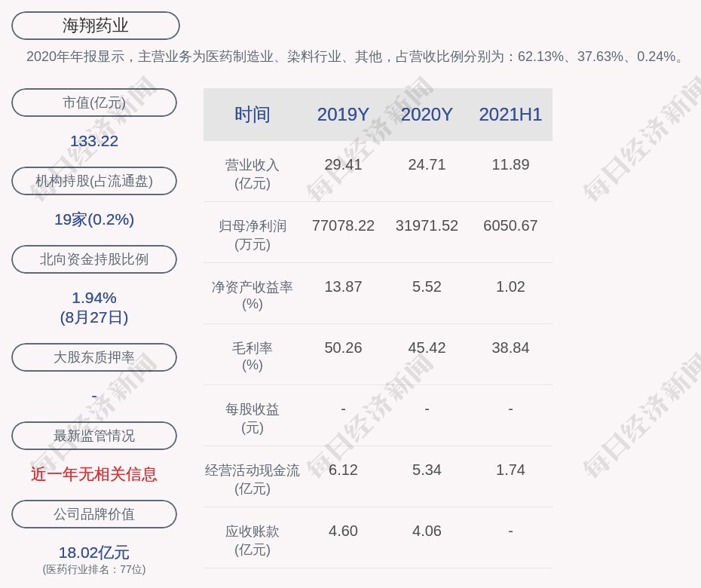Click the 海翔药业 company name pill
The image size is (701, 588).
95,26
